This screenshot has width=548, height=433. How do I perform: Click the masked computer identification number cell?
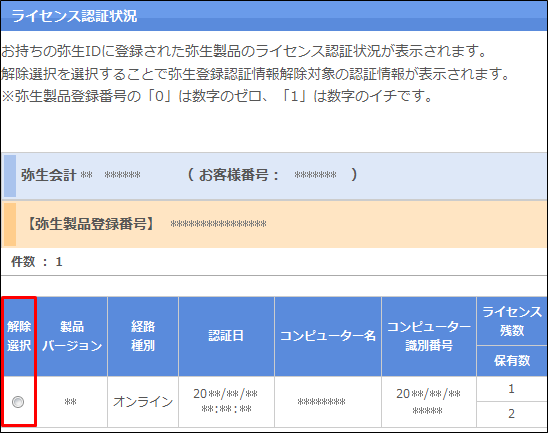(428, 402)
